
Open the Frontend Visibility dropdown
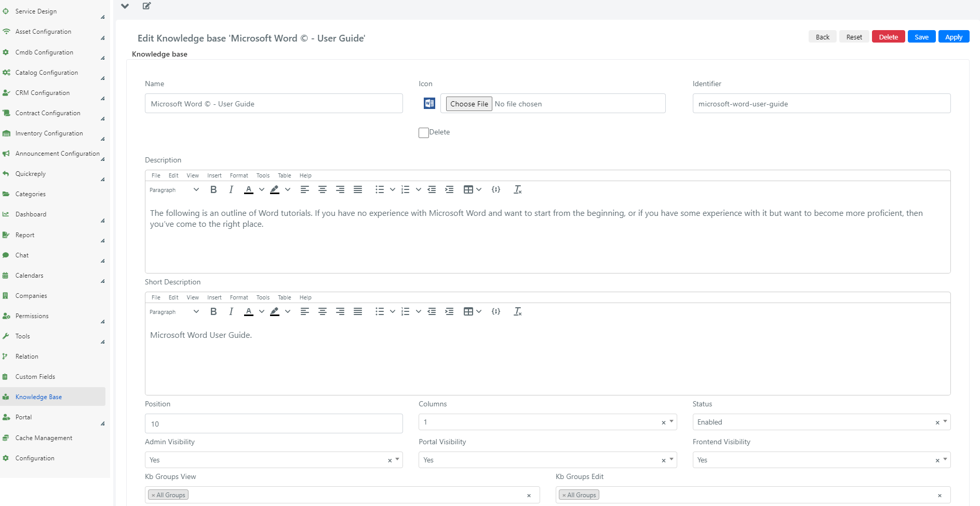822,460
